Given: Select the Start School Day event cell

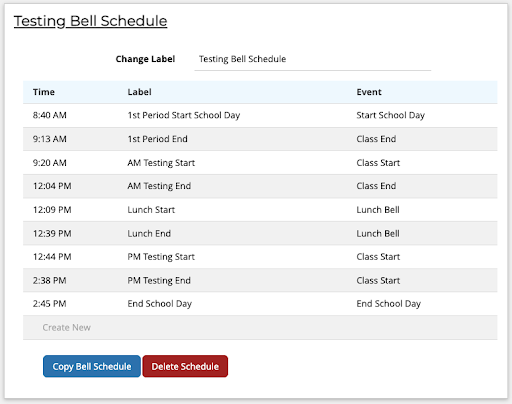Looking at the screenshot, I should (x=391, y=115).
